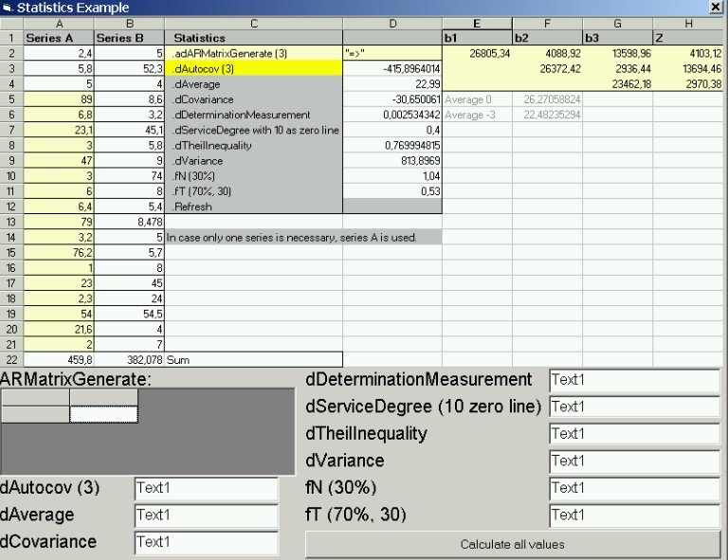
Task: Select Series B sum cell 382,078
Action: coord(130,359)
